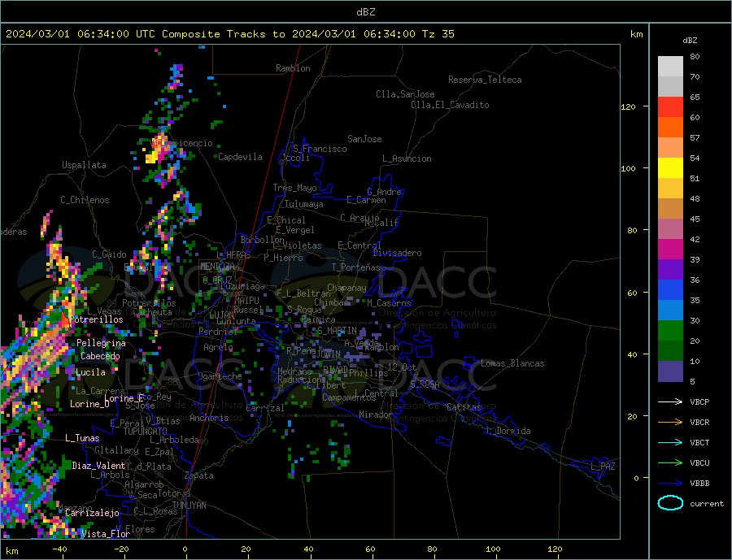Click the 'Tz 35' text in header

[438, 34]
